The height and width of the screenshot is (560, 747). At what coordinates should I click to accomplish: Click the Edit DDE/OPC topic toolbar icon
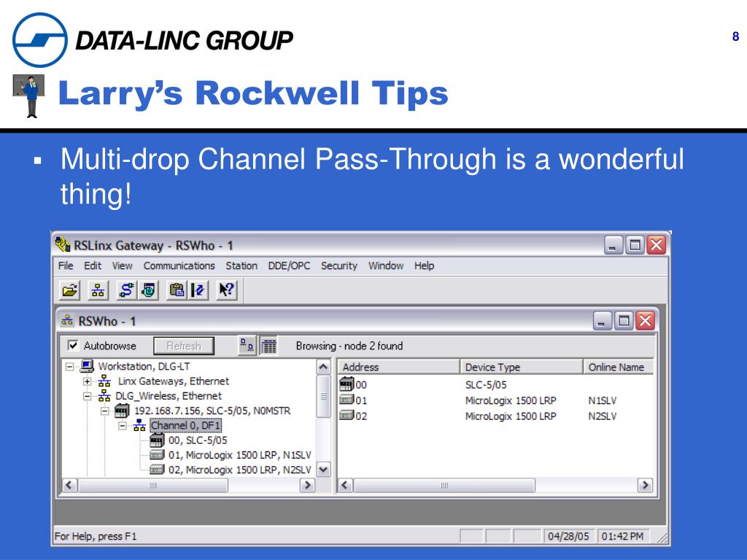coord(198,290)
